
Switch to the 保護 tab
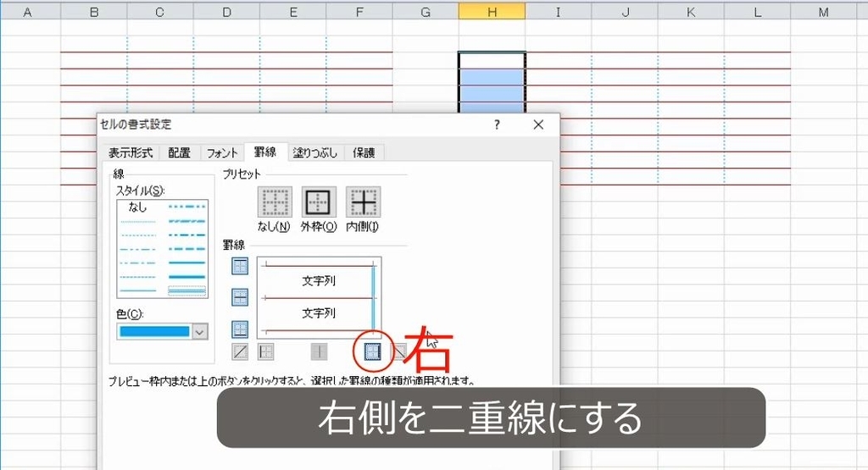pyautogui.click(x=364, y=152)
